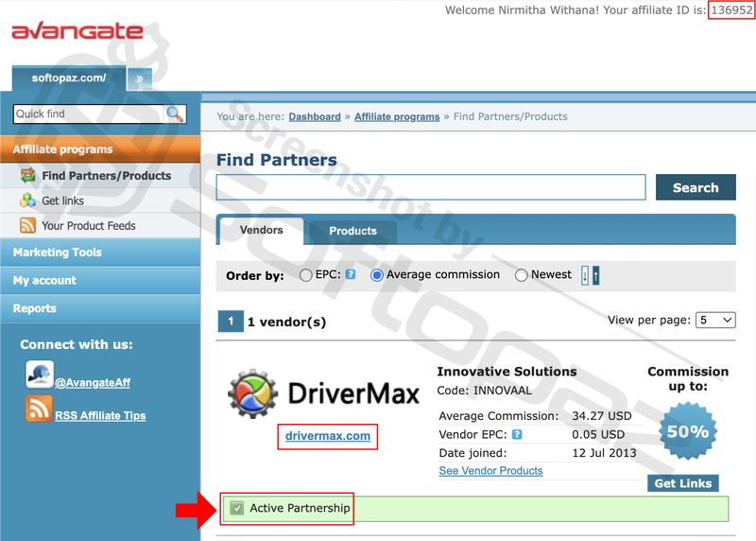Click the DriverMax gear logo
The height and width of the screenshot is (541, 756).
coord(252,393)
